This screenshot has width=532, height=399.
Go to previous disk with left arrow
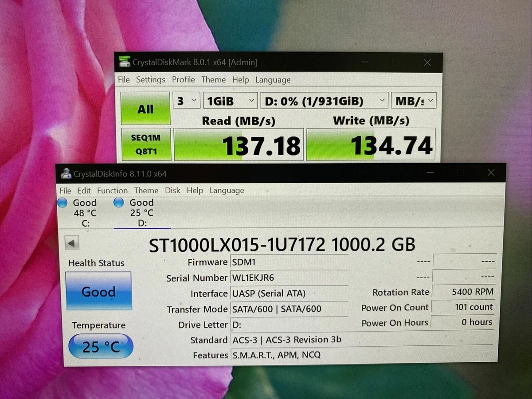[x=72, y=243]
